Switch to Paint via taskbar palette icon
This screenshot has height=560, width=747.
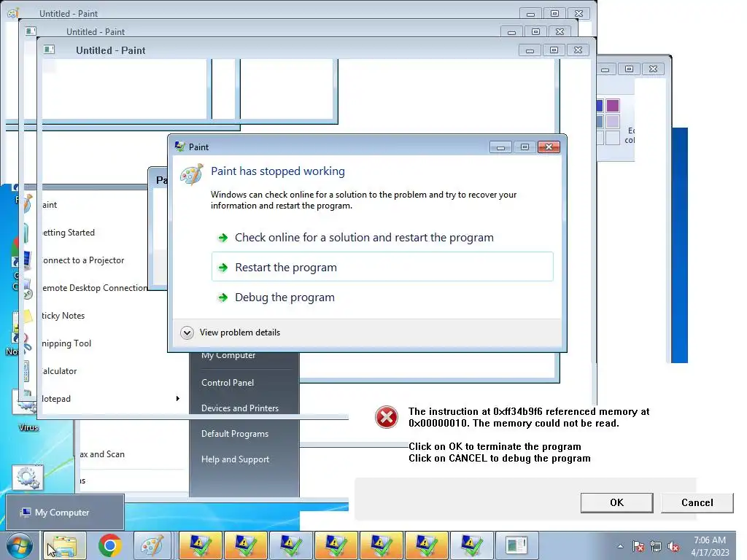click(152, 545)
